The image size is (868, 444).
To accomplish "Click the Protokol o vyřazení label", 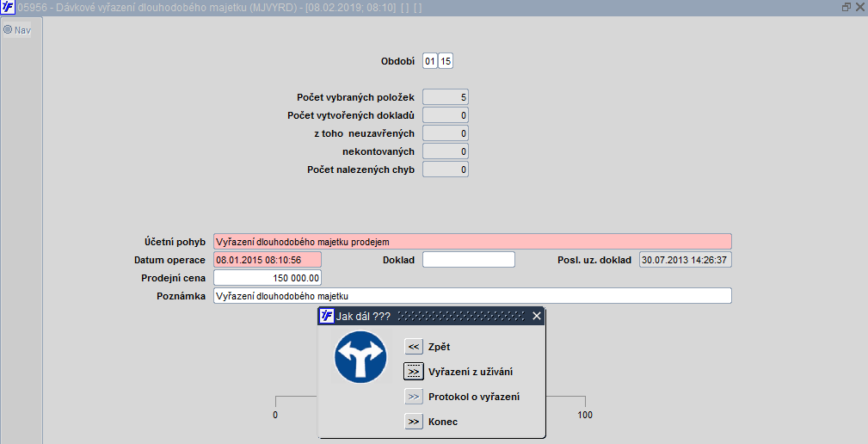I will click(474, 397).
